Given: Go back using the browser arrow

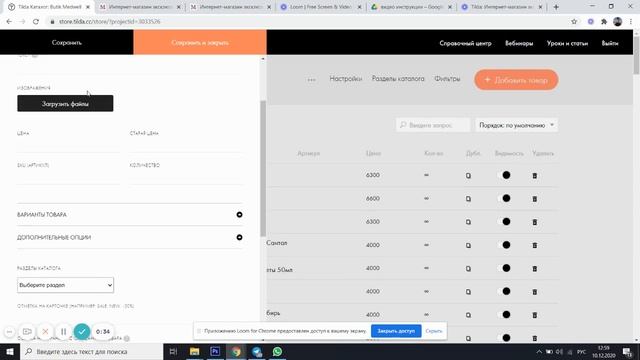Looking at the screenshot, I should coord(9,22).
